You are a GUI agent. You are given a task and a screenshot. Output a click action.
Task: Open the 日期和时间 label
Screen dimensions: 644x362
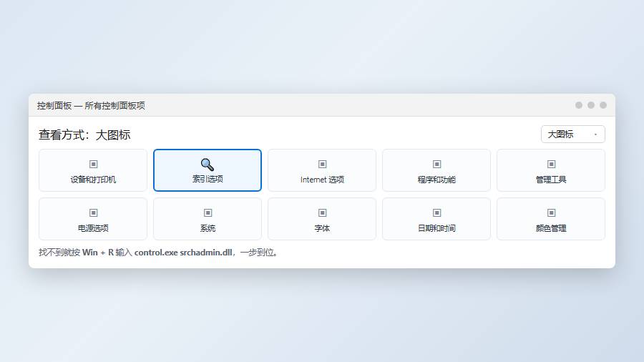[436, 228]
